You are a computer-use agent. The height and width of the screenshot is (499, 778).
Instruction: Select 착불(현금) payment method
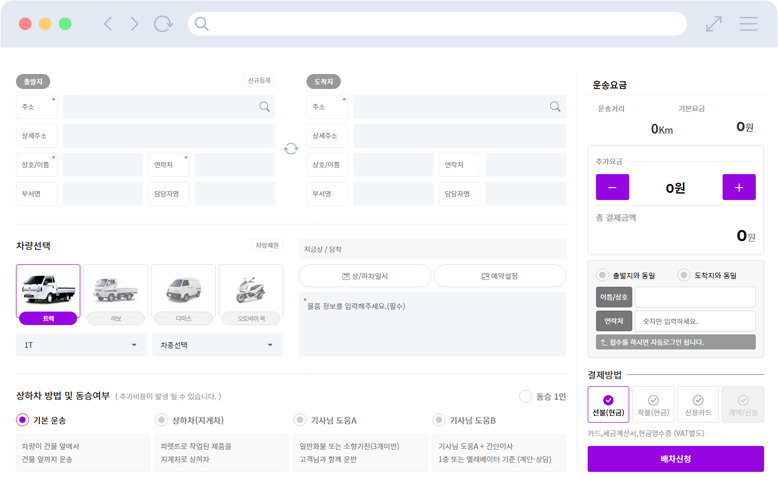[653, 404]
